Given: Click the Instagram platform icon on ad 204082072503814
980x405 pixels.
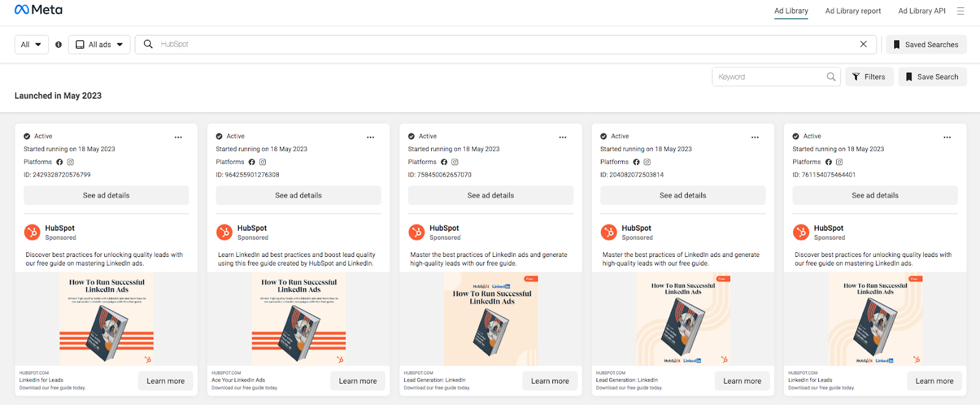Looking at the screenshot, I should tap(647, 162).
